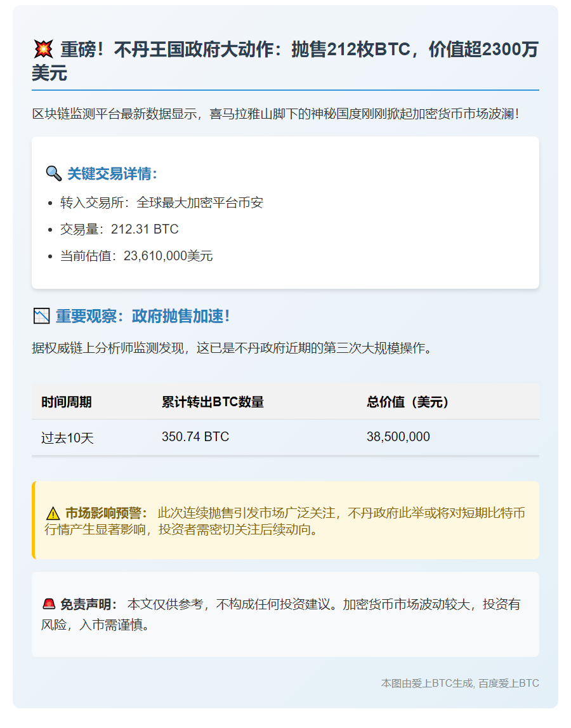This screenshot has width=571, height=728.
Task: Click the main headline about 不丹王国政府
Action: [285, 61]
